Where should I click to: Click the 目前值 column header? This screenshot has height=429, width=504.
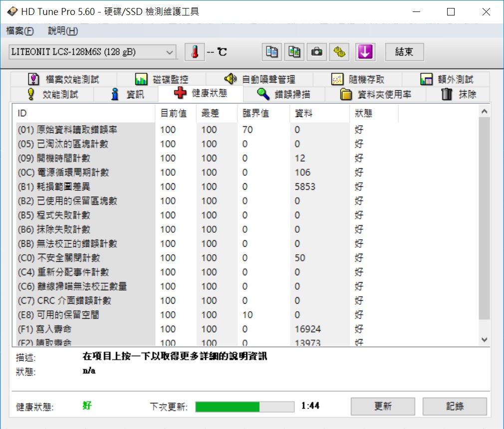(176, 113)
